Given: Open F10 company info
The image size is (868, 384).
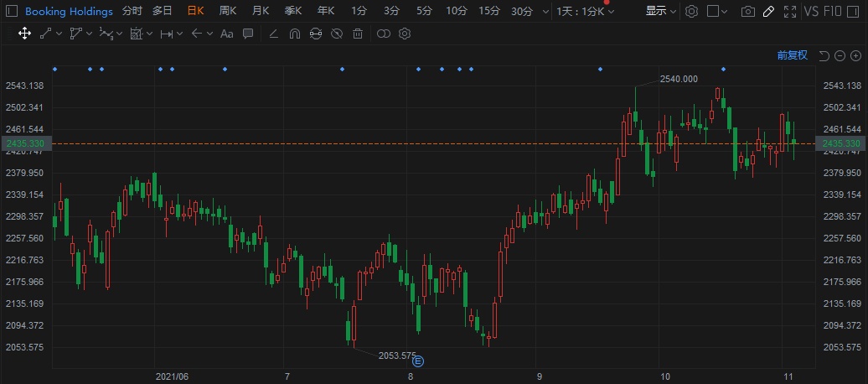Looking at the screenshot, I should click(x=832, y=11).
